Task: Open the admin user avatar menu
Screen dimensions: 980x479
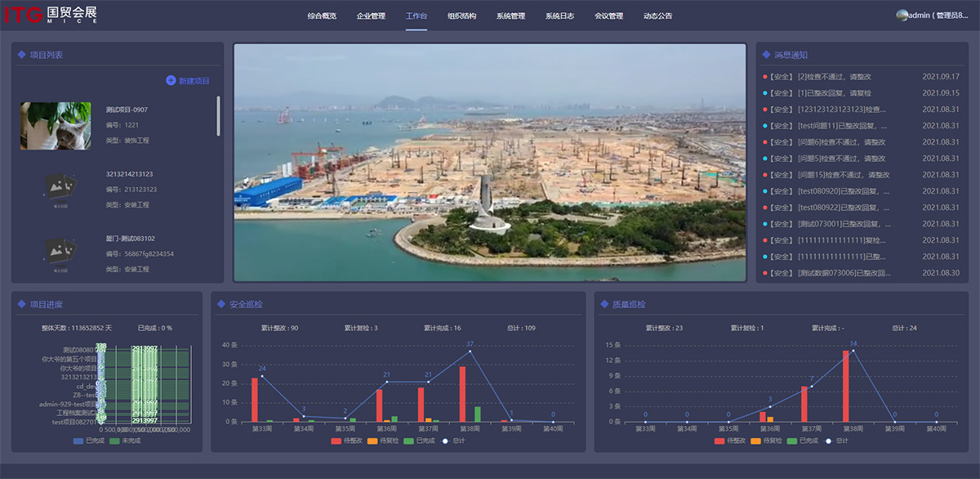Action: 902,16
